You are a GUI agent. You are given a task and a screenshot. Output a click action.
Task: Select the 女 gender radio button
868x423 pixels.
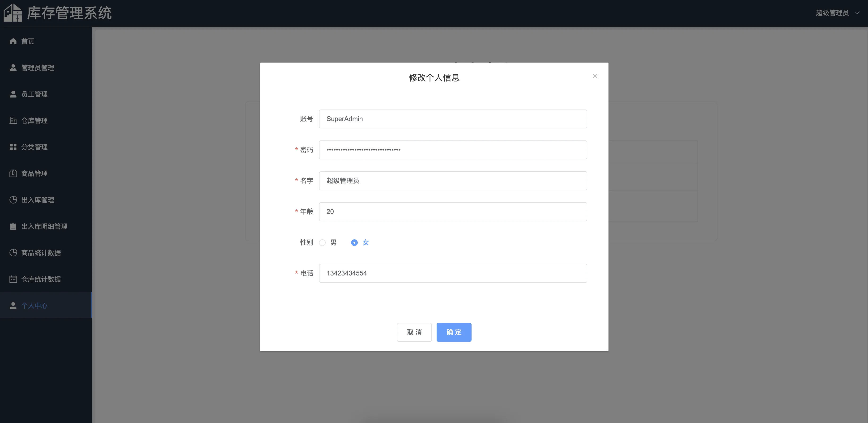(354, 242)
